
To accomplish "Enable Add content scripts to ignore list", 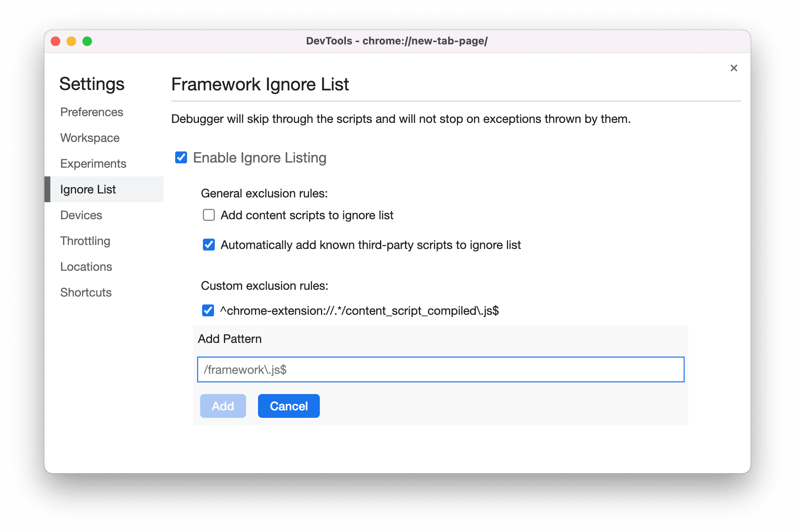I will 209,215.
